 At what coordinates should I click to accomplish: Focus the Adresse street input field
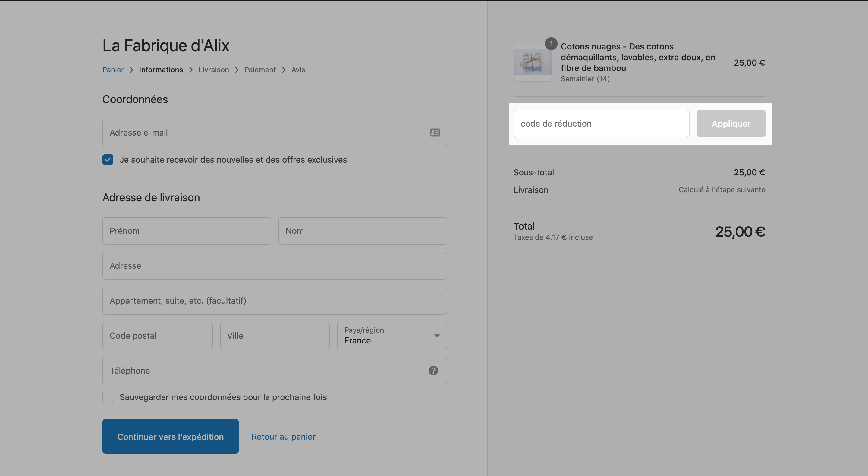[x=275, y=266]
